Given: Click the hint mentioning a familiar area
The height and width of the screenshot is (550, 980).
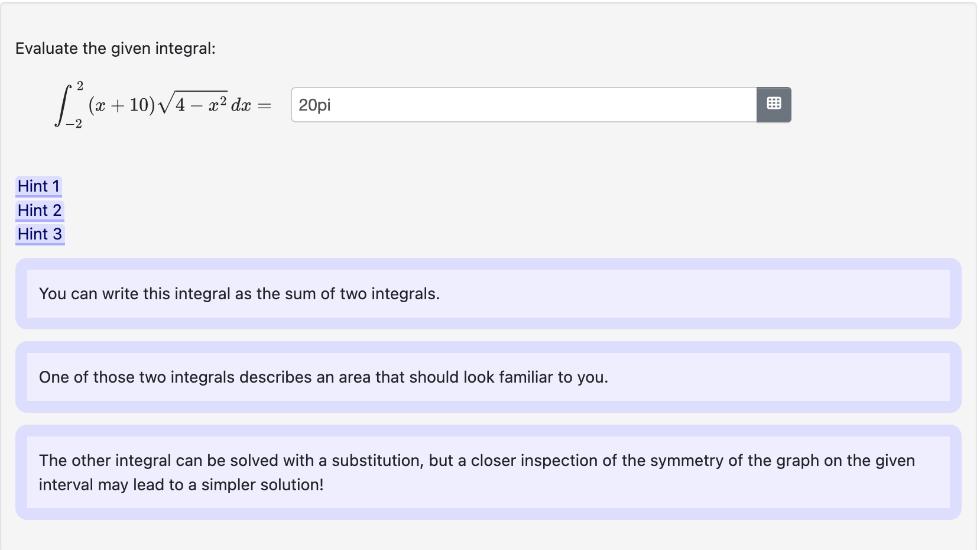Looking at the screenshot, I should [323, 377].
